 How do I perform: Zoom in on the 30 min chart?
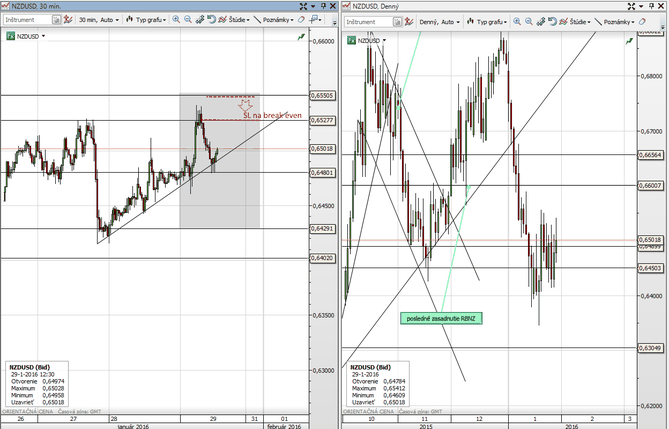[x=176, y=20]
